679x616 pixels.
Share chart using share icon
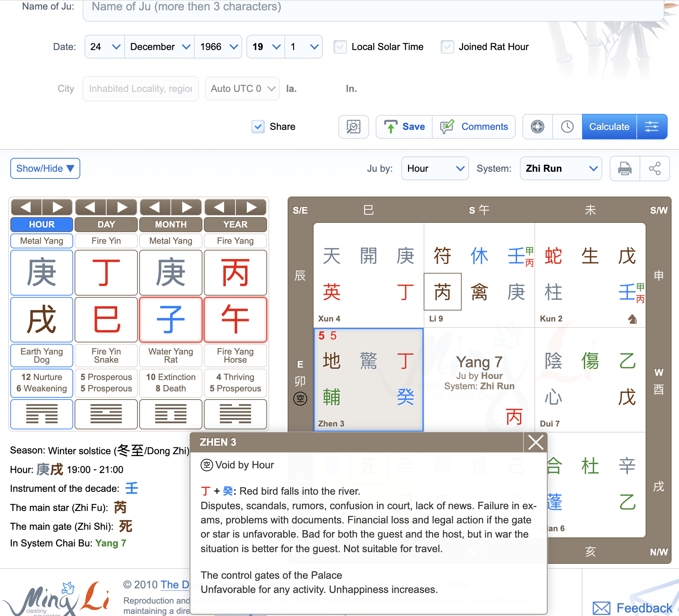point(654,169)
